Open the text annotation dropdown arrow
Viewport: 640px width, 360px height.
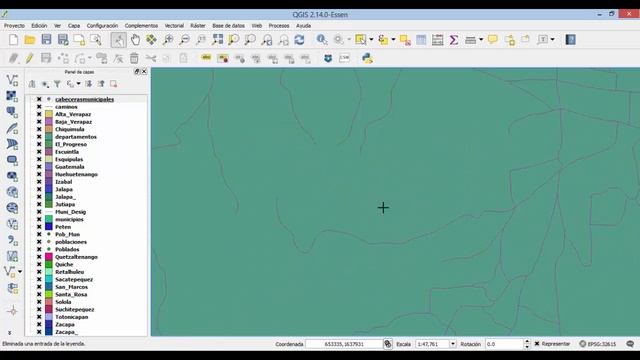click(x=552, y=40)
